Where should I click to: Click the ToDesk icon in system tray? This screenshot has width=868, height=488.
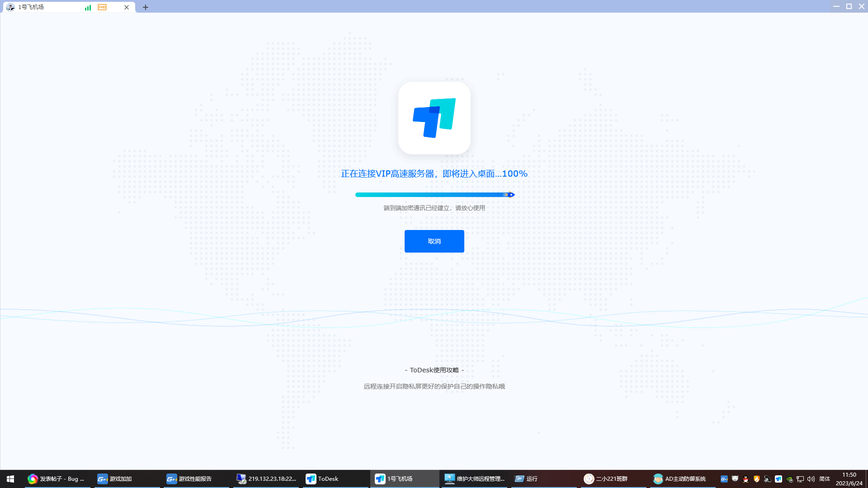[778, 479]
